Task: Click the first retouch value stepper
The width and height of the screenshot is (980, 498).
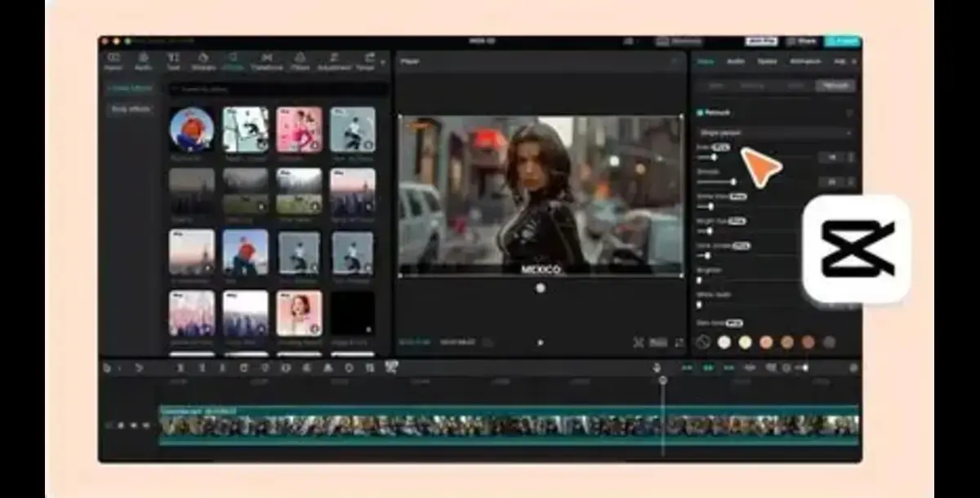Action: tap(851, 157)
